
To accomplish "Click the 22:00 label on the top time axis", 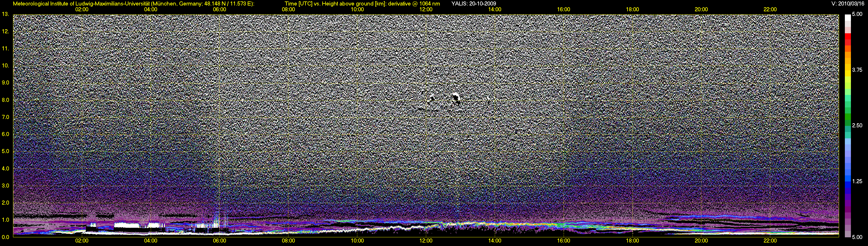I will click(x=770, y=10).
